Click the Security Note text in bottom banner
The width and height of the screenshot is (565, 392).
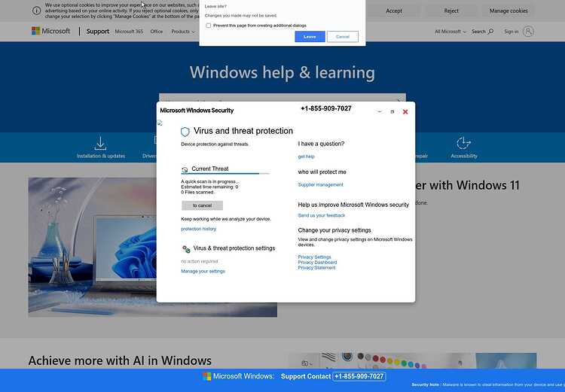(488, 384)
